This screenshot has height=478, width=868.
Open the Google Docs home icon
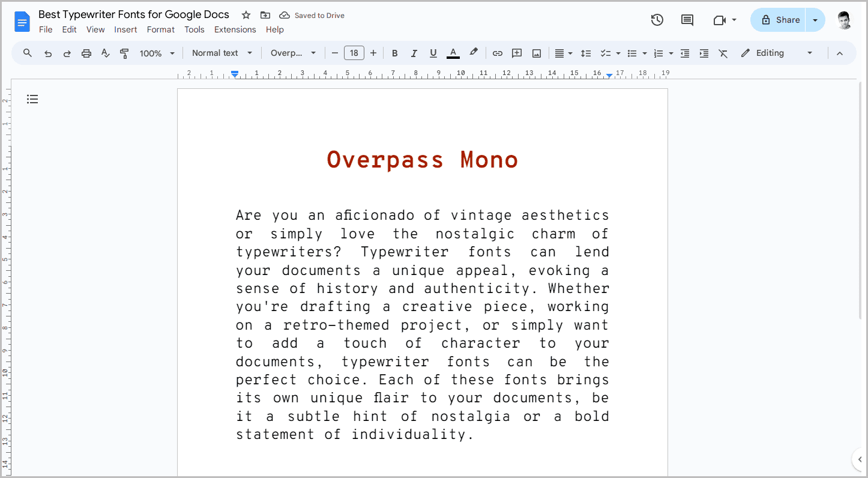tap(22, 23)
